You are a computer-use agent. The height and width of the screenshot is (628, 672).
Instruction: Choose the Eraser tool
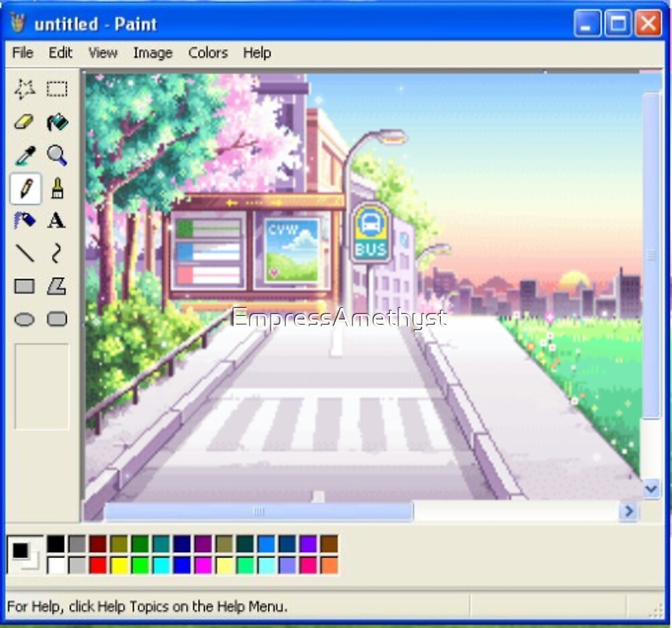pyautogui.click(x=25, y=122)
